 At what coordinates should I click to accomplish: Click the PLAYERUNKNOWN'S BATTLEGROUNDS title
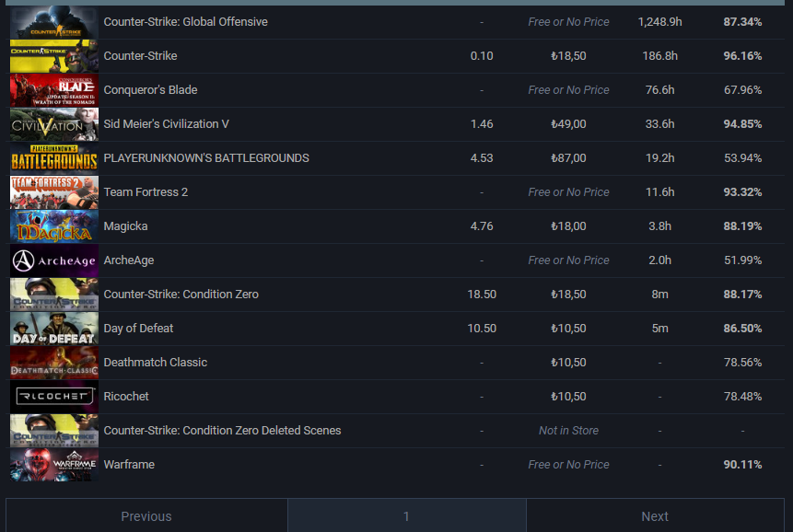click(x=206, y=158)
